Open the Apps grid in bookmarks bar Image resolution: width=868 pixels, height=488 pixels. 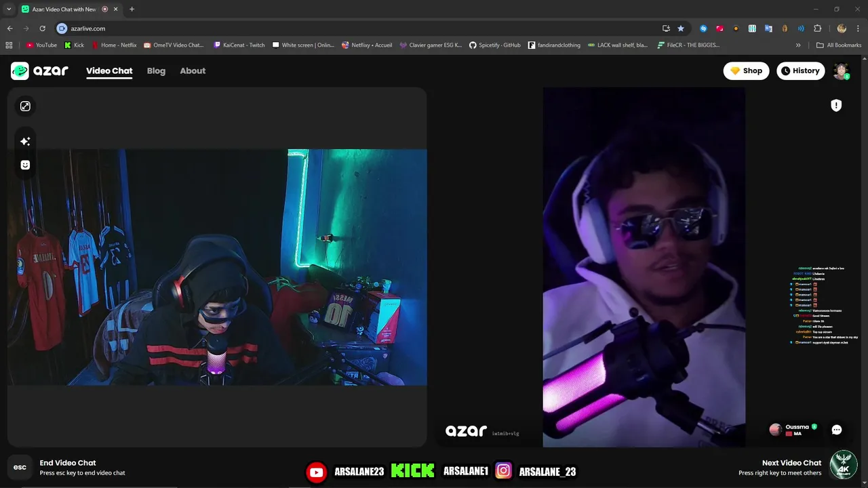(x=9, y=45)
